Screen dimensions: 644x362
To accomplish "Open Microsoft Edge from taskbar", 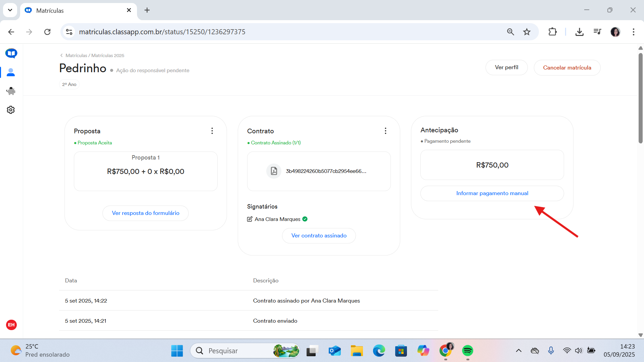I will tap(379, 351).
